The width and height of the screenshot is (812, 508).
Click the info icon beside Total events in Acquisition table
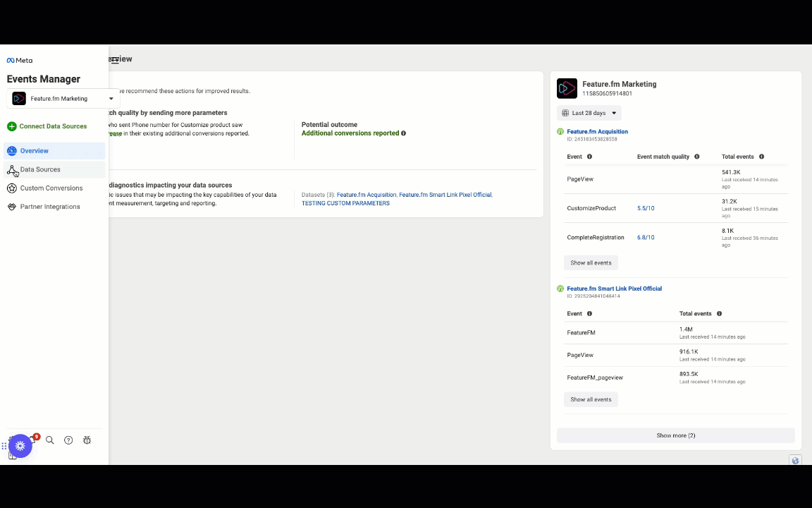(761, 157)
